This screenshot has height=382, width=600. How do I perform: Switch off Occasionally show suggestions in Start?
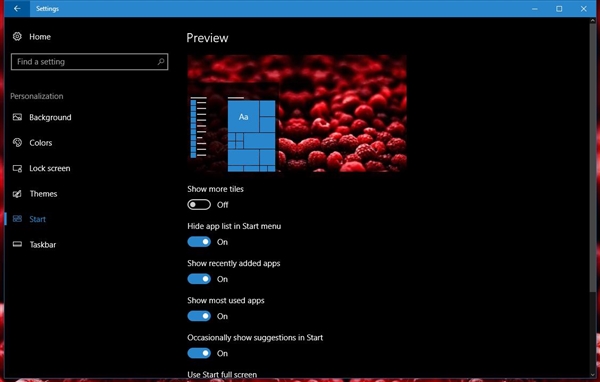[x=199, y=353]
